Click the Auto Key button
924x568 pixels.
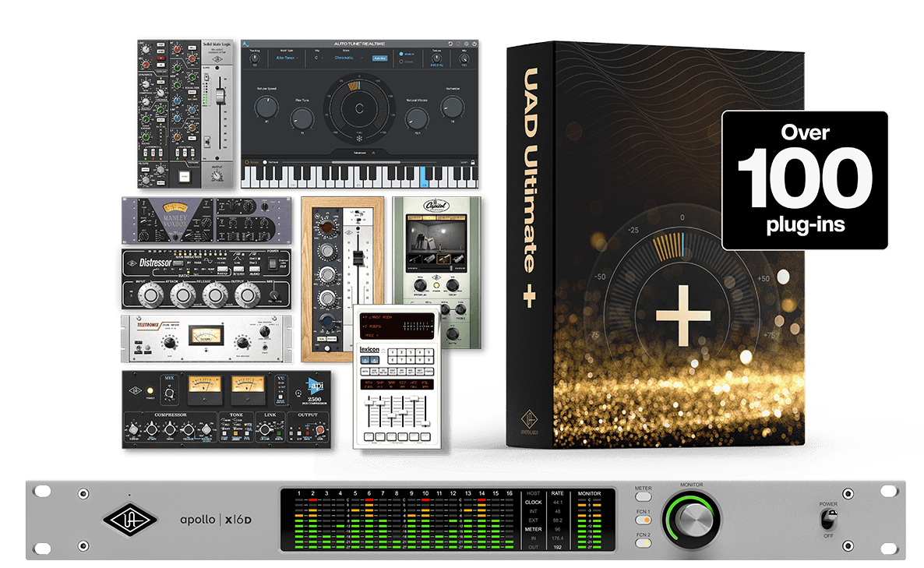click(379, 58)
